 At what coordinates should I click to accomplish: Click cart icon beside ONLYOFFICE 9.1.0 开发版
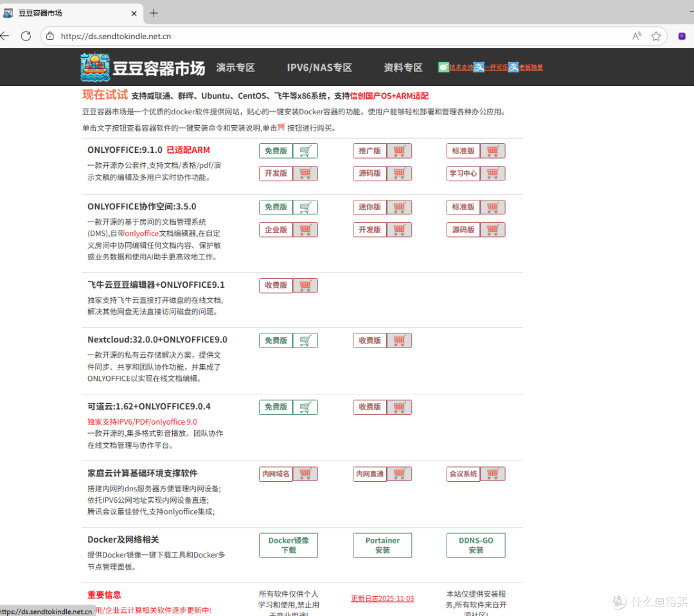(305, 173)
